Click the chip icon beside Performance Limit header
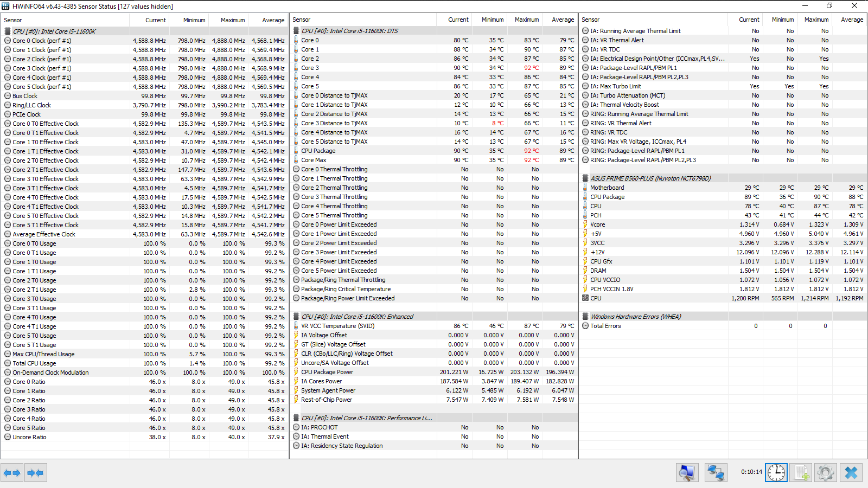868x488 pixels. click(296, 418)
